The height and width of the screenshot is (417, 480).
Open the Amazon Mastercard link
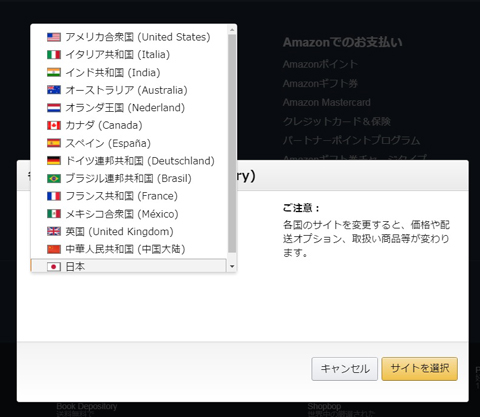point(327,102)
